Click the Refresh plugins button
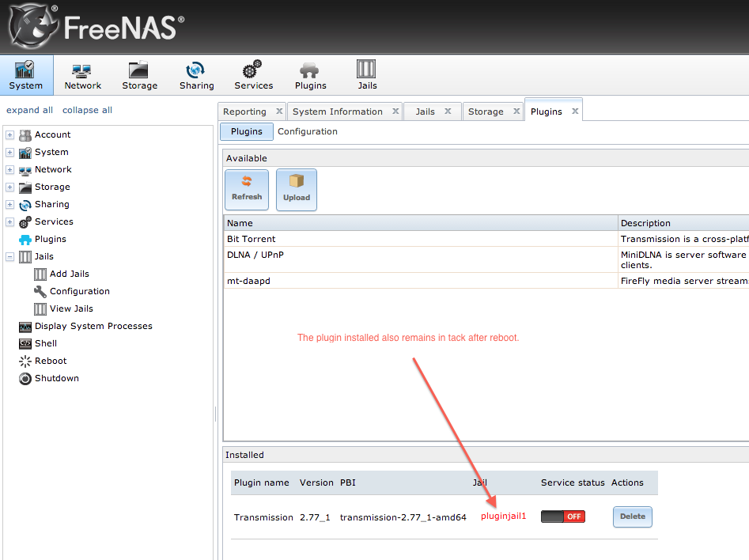Image resolution: width=749 pixels, height=560 pixels. click(x=247, y=190)
